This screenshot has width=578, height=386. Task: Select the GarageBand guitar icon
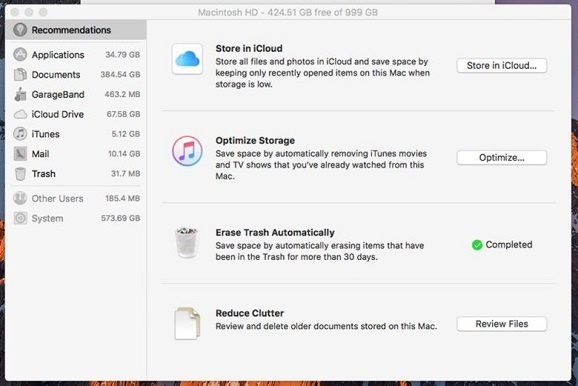tap(20, 94)
